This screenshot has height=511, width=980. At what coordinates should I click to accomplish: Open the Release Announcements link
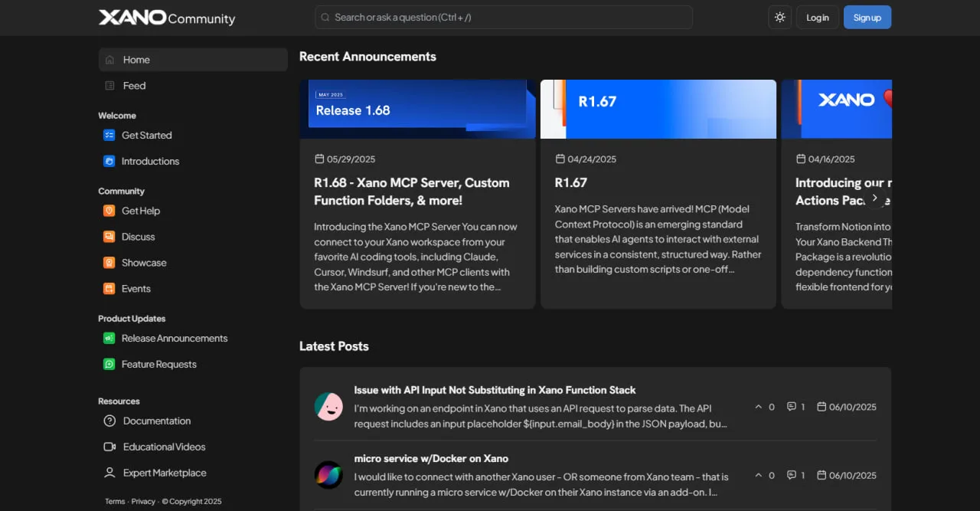[175, 338]
